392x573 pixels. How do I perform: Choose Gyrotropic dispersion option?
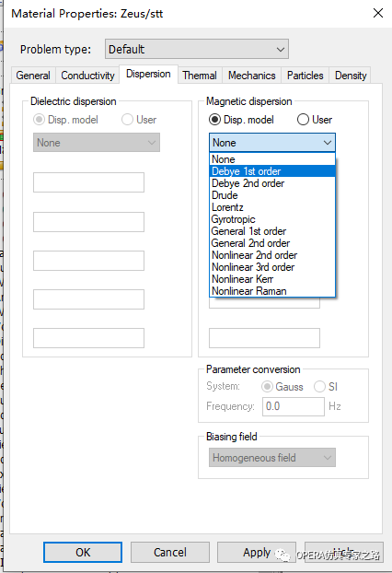tap(272, 219)
